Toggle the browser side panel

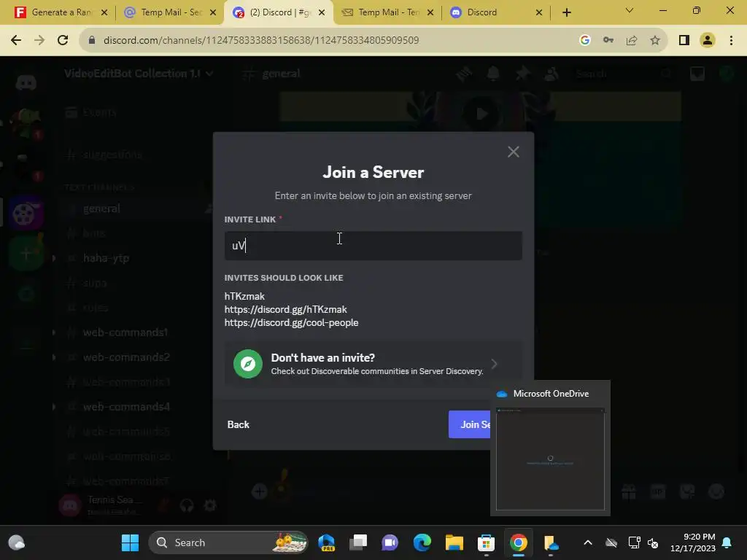tap(684, 40)
